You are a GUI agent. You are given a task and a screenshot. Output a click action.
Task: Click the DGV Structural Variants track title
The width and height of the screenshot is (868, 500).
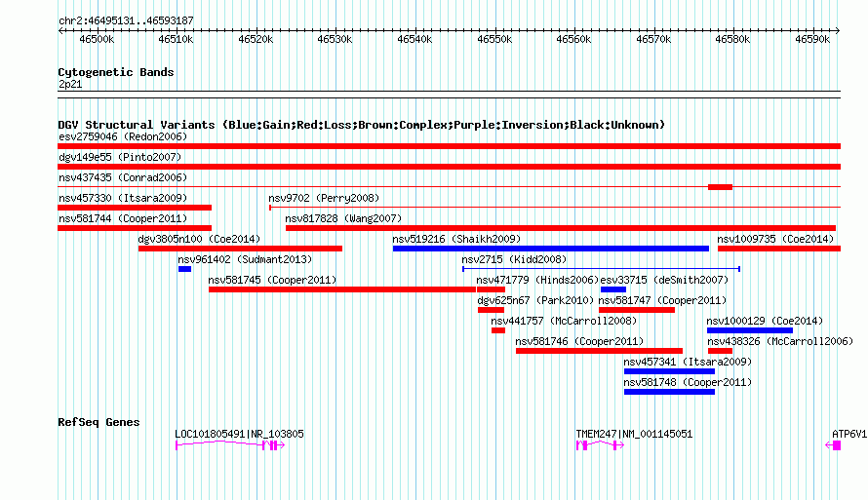(x=361, y=125)
